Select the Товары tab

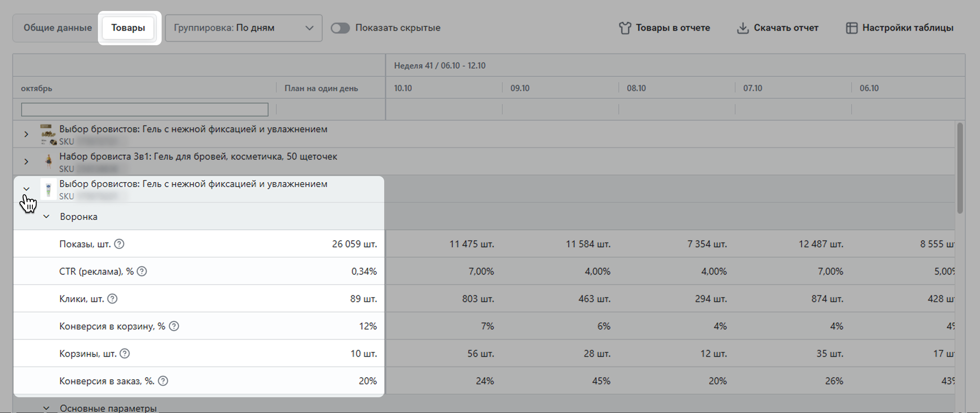[128, 28]
